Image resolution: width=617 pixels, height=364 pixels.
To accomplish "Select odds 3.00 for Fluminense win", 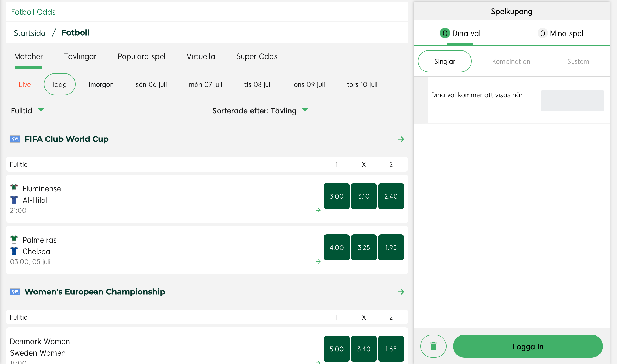I will point(336,196).
